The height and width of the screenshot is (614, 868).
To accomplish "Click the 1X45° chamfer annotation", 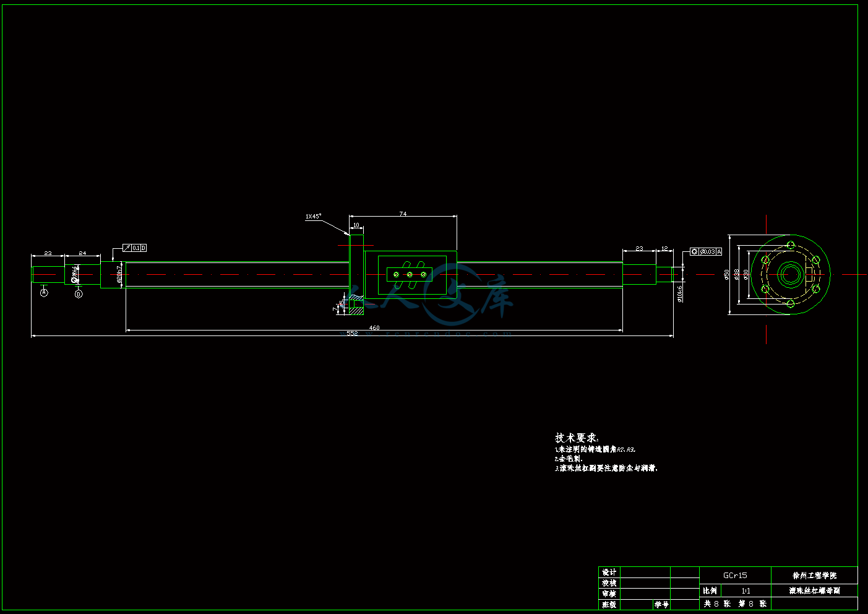I will [x=314, y=217].
